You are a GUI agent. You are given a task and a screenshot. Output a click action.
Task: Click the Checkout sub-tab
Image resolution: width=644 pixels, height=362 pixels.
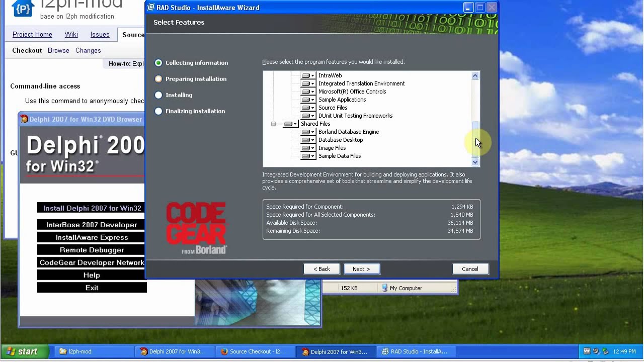(x=27, y=50)
